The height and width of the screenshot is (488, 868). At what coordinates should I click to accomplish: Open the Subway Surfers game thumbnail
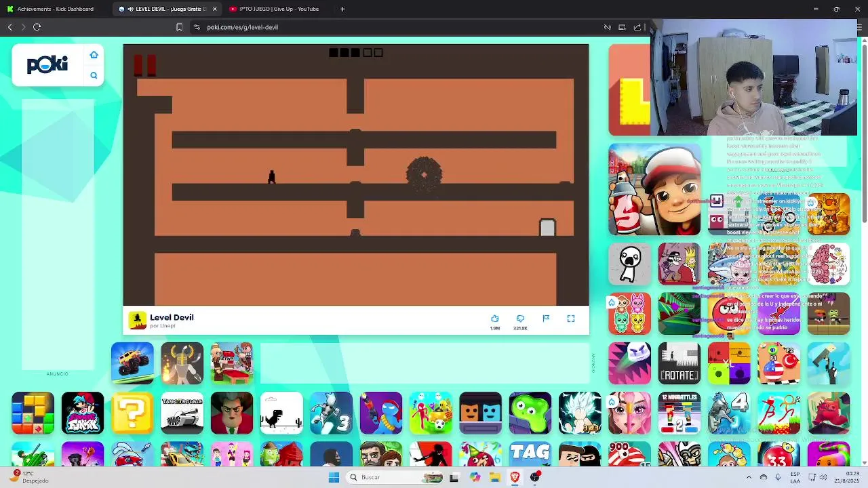(x=654, y=190)
